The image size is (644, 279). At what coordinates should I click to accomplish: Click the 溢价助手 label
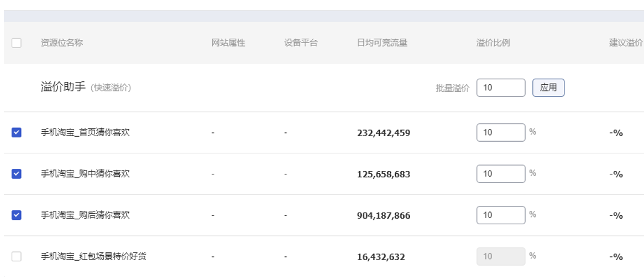click(x=63, y=87)
